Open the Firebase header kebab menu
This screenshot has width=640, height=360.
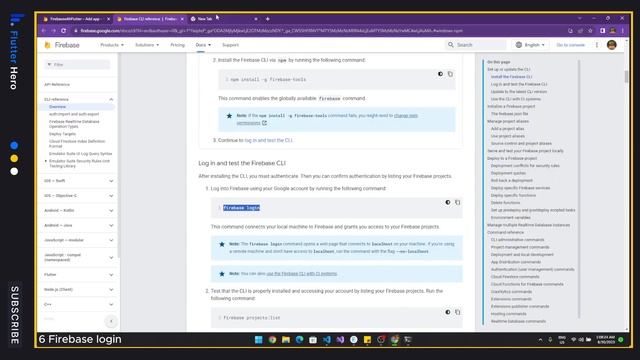597,45
